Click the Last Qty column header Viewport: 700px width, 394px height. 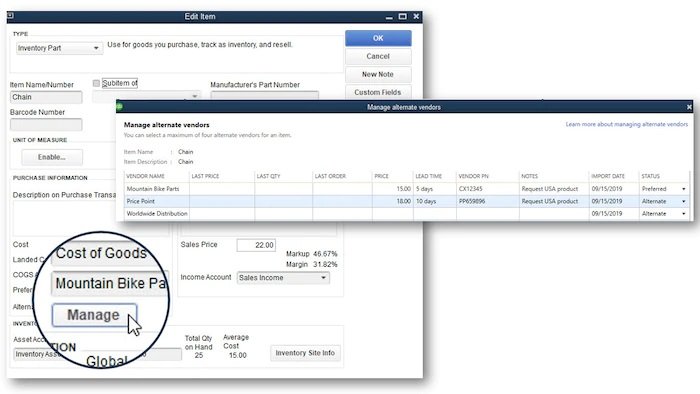coord(283,176)
